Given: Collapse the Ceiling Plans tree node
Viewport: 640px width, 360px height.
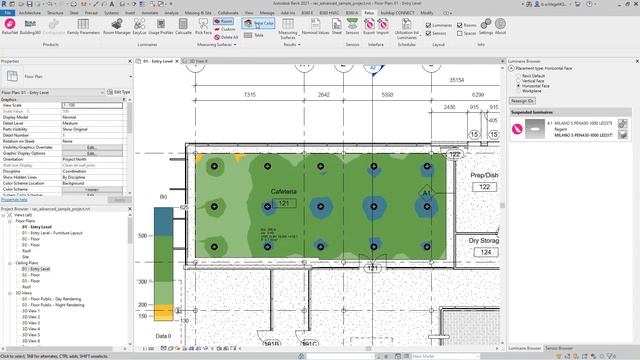Looking at the screenshot, I should coord(10,263).
